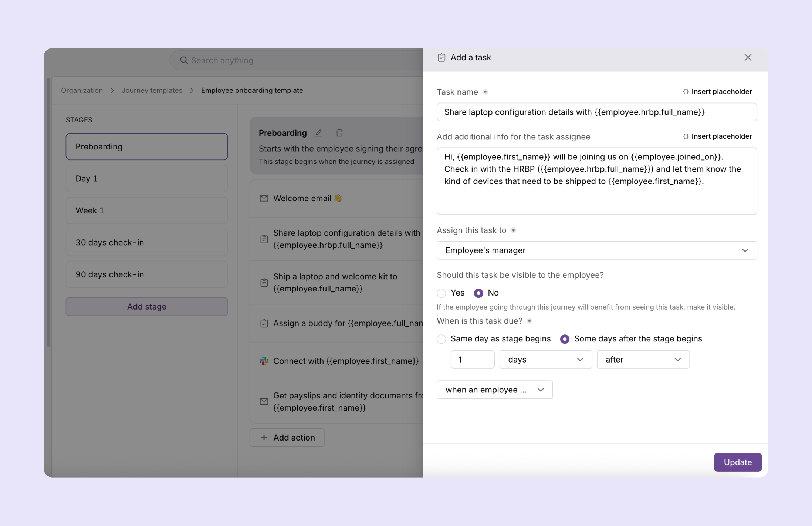Click the clipboard icon in the Add a task header
This screenshot has width=812, height=526.
441,57
